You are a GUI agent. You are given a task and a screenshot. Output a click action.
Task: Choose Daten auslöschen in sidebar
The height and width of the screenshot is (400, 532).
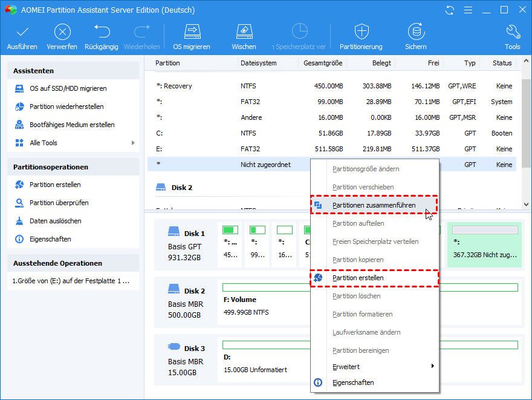pyautogui.click(x=55, y=221)
